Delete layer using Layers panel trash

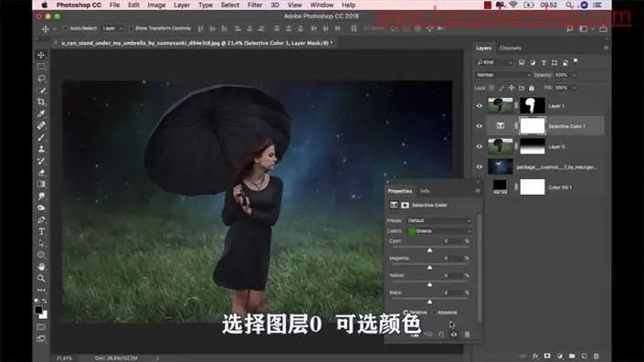(x=596, y=356)
